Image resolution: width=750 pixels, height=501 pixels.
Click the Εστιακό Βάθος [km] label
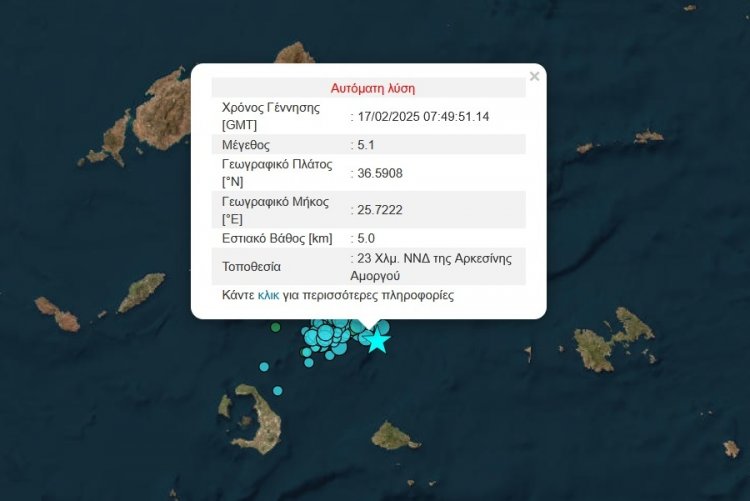point(277,238)
